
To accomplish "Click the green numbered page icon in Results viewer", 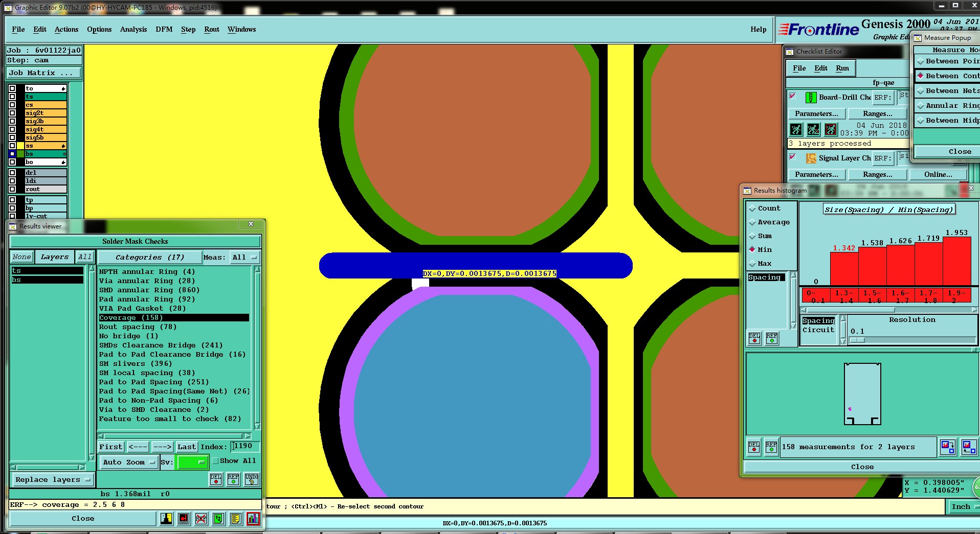I will (218, 519).
